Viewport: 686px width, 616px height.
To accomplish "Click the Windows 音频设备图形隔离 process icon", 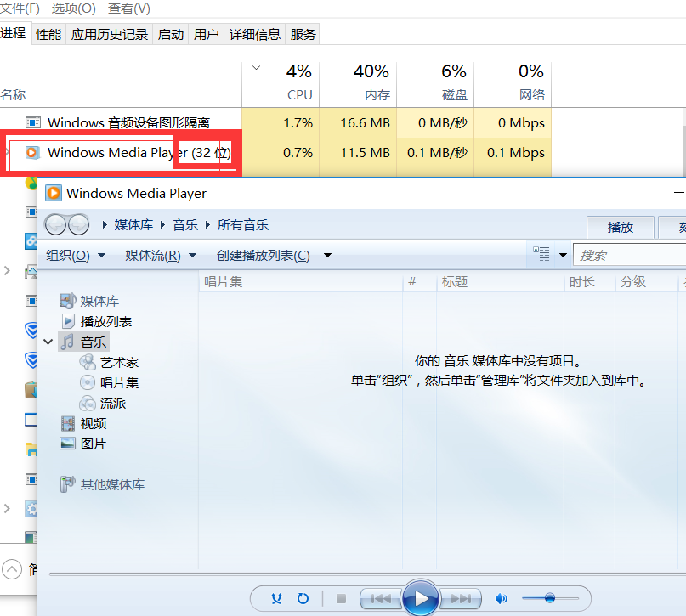I will (x=33, y=122).
